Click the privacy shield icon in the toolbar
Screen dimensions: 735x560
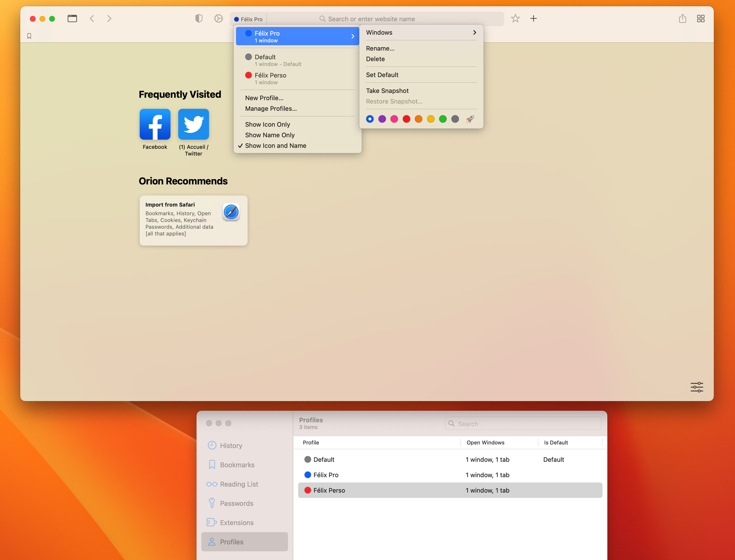tap(199, 19)
